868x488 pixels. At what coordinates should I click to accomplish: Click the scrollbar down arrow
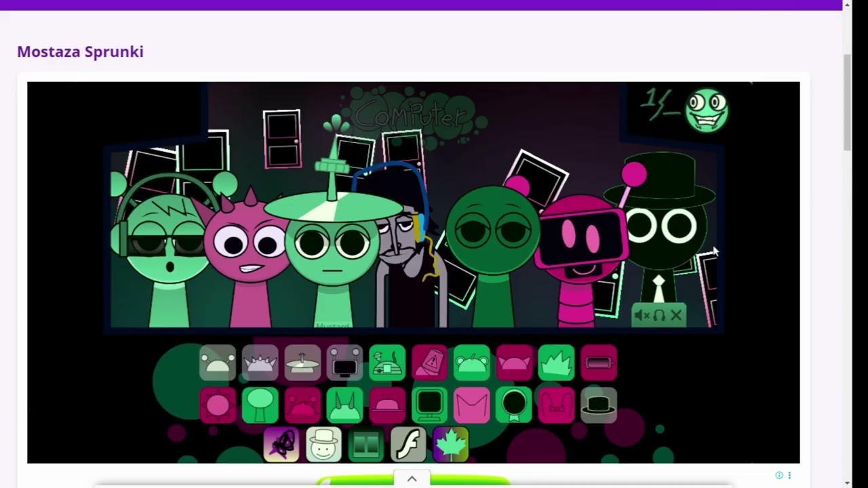[x=847, y=483]
